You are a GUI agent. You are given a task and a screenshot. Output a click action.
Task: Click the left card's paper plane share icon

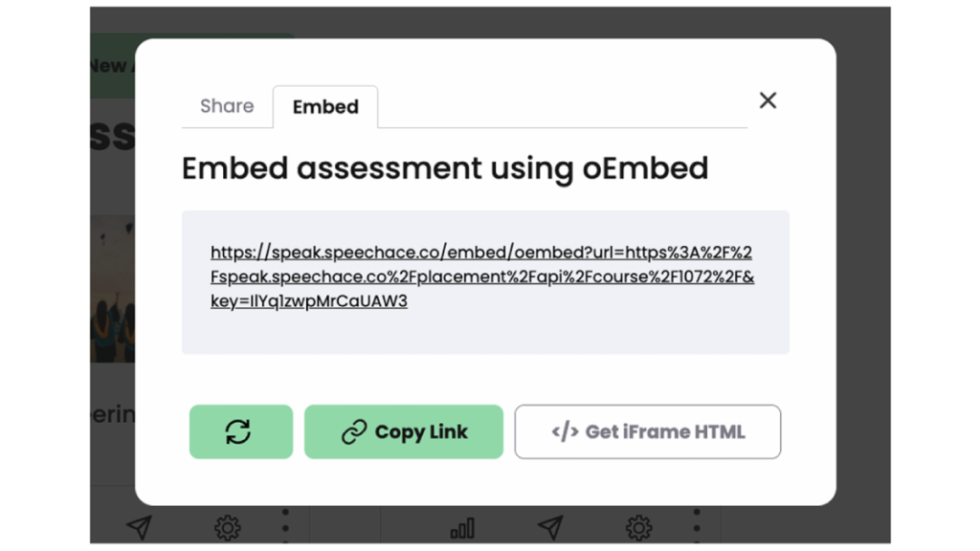pyautogui.click(x=139, y=527)
